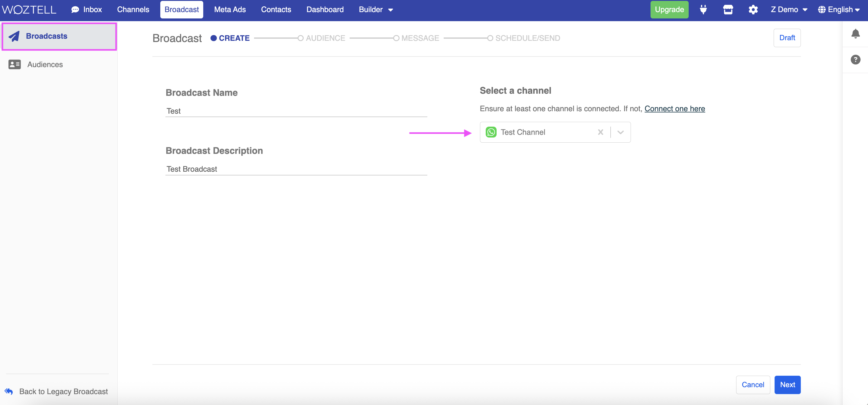Select the Broadcast tab

pyautogui.click(x=182, y=9)
